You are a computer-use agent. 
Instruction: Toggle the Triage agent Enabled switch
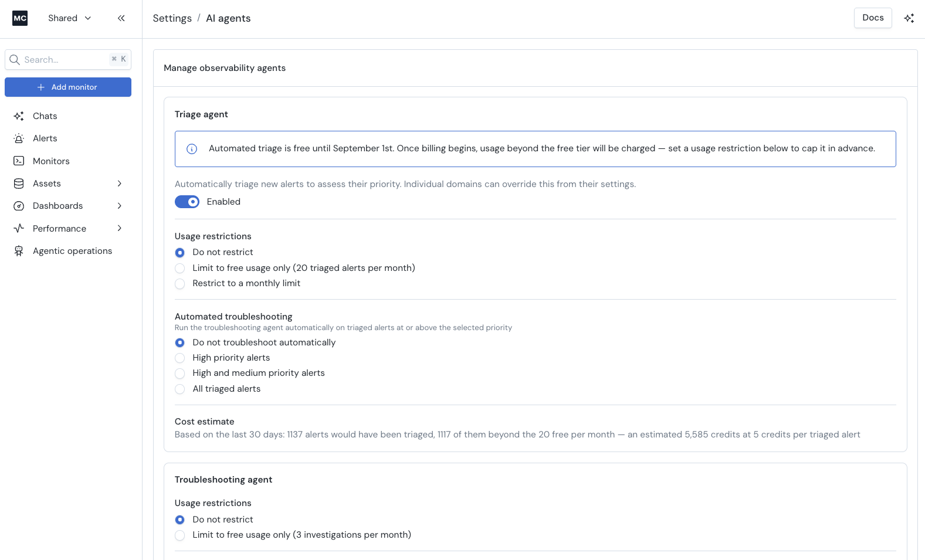click(x=187, y=202)
